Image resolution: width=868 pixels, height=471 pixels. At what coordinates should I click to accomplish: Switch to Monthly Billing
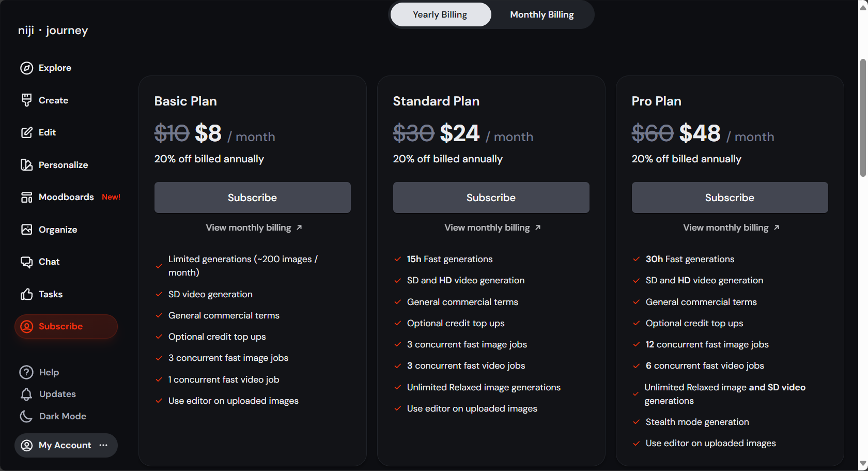(542, 14)
